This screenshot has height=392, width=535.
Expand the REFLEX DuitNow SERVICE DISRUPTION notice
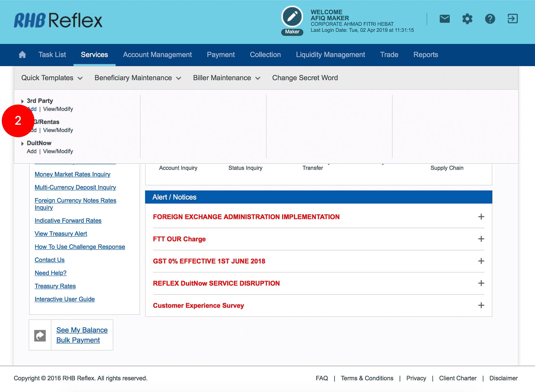pos(481,283)
